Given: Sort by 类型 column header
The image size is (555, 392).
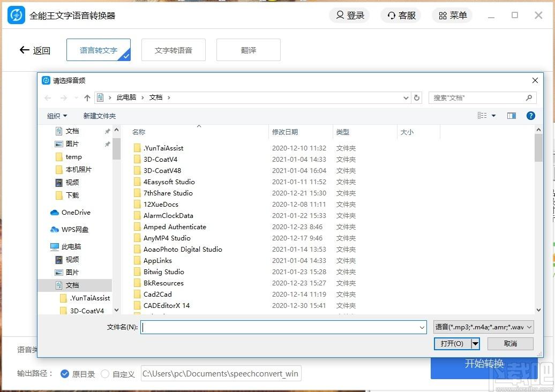Looking at the screenshot, I should [343, 132].
